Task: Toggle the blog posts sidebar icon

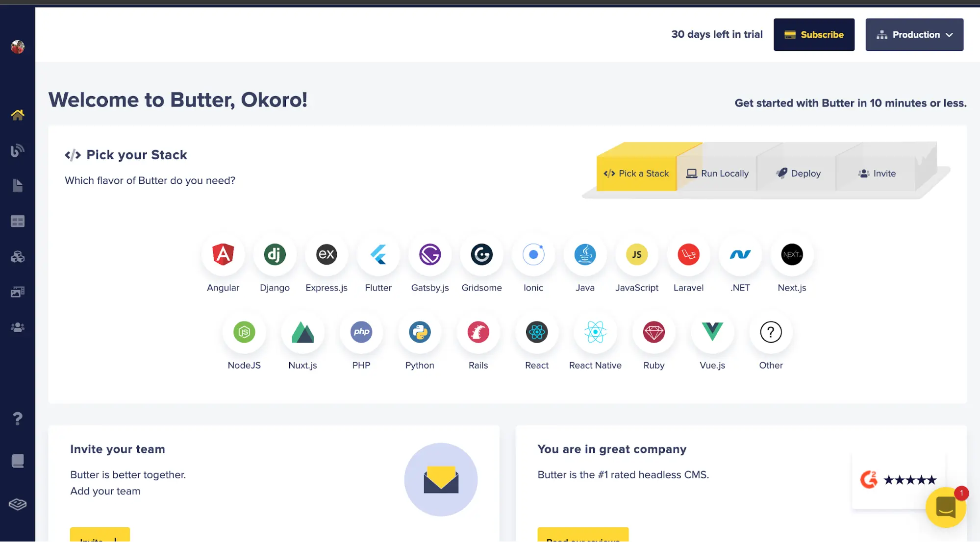Action: 17,149
